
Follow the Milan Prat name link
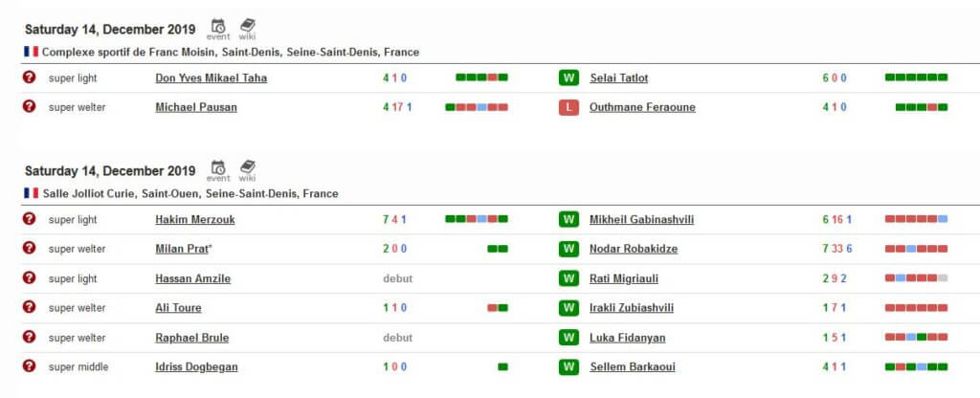182,249
